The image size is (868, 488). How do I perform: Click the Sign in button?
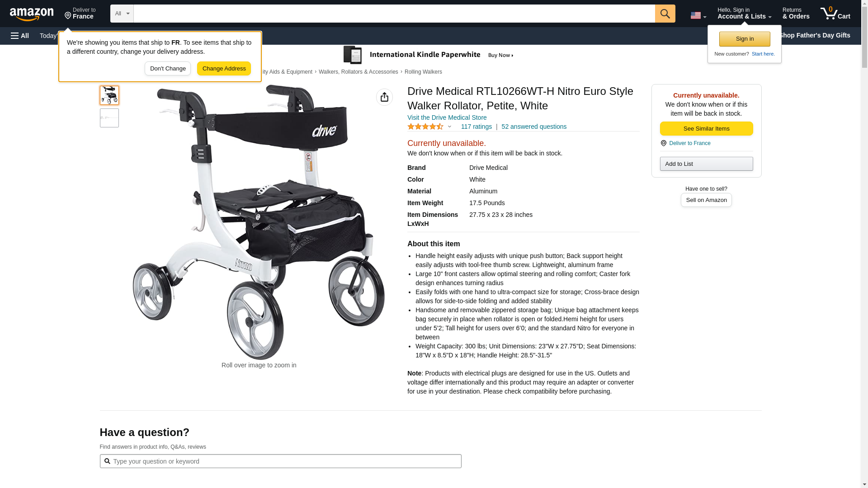tap(745, 39)
